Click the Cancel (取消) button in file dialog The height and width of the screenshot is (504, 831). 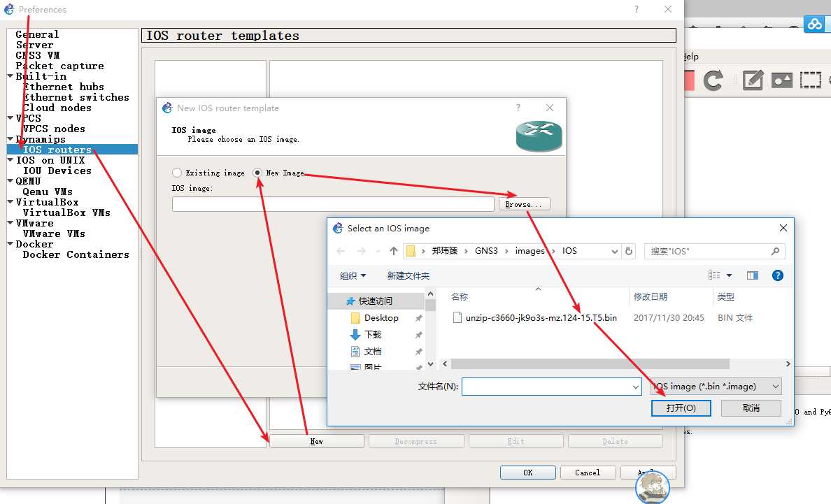pos(751,408)
